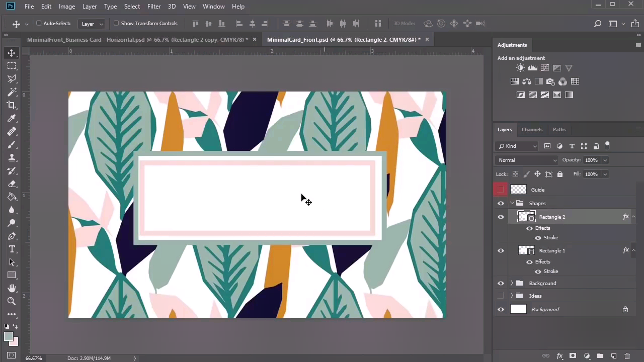
Task: Click the Brightness/Contrast adjustment icon
Action: pyautogui.click(x=520, y=68)
